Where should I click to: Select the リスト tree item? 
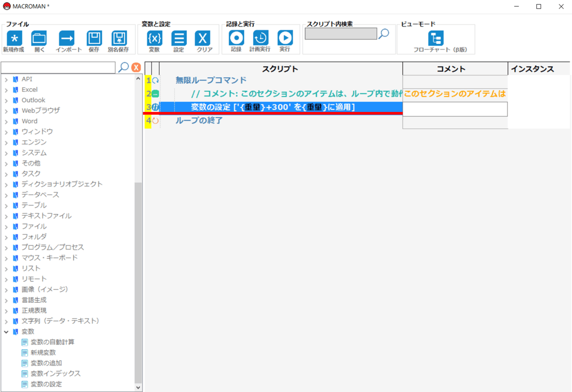(31, 268)
